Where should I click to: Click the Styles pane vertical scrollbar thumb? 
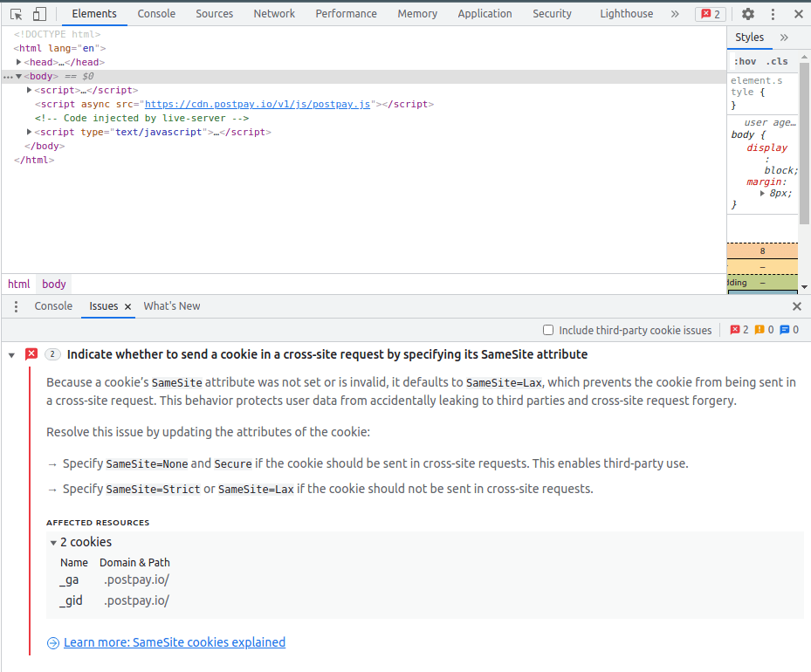tap(804, 144)
